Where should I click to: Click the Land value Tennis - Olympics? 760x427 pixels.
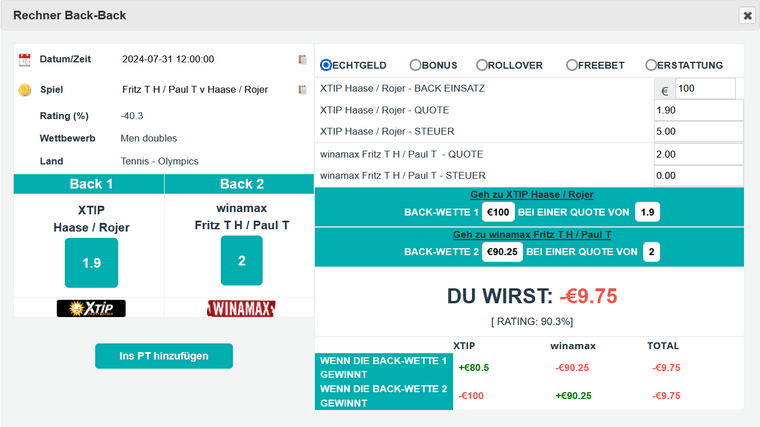click(x=159, y=161)
